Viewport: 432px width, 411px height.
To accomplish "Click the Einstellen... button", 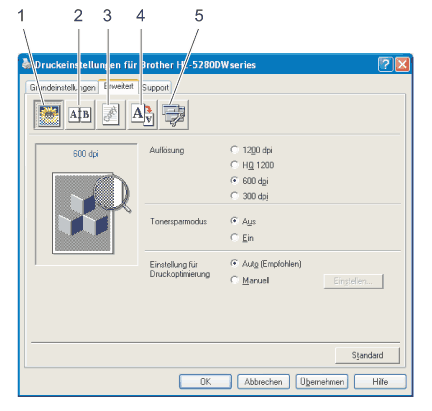I will 353,281.
